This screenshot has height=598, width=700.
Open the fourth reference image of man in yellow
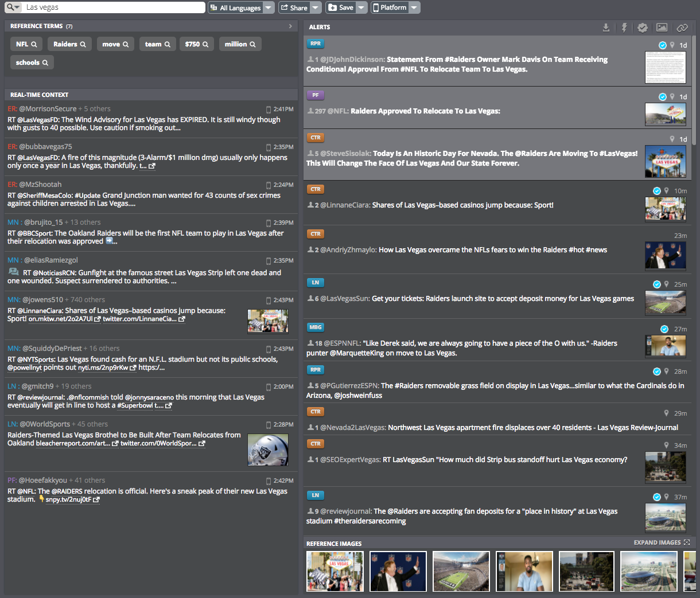(x=524, y=572)
